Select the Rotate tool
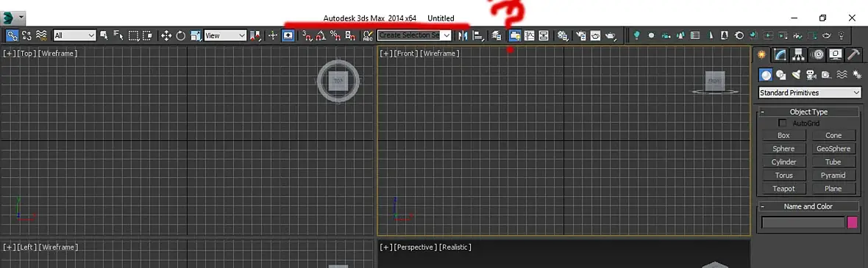Screen dimensions: 868x268 (x=180, y=35)
